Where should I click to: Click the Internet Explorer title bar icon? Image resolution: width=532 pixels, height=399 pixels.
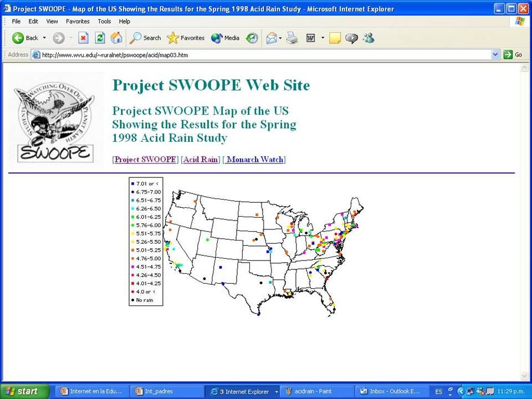tap(7, 8)
